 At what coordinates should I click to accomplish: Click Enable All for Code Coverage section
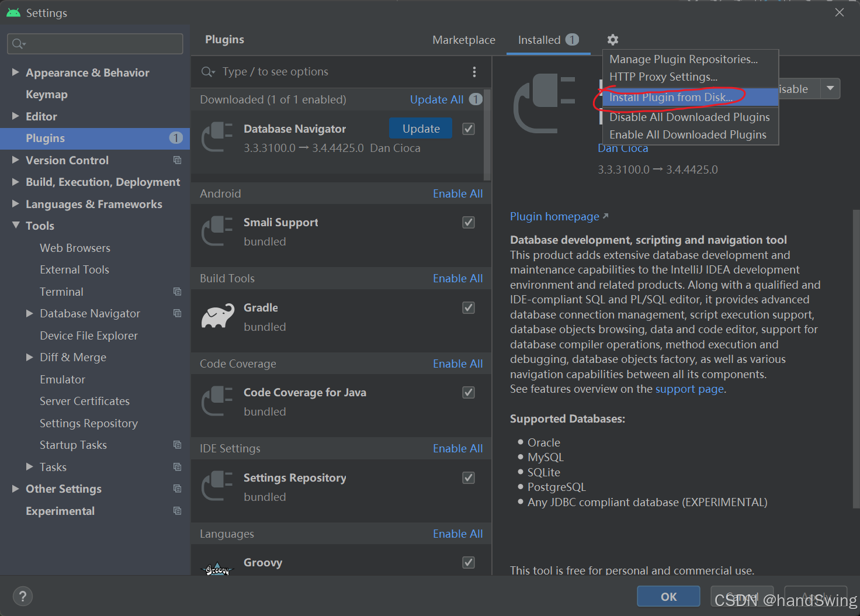(x=457, y=364)
